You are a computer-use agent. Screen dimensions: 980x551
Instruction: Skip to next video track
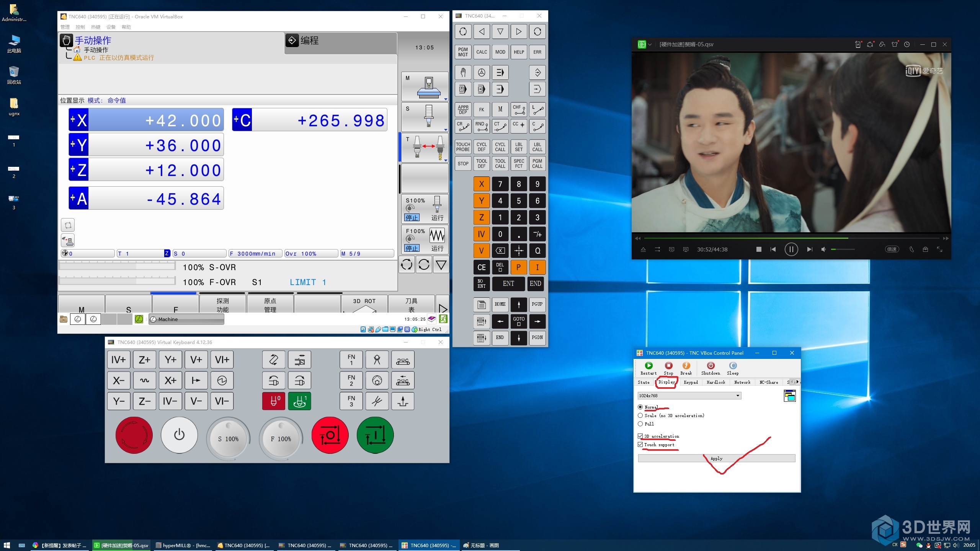[809, 249]
